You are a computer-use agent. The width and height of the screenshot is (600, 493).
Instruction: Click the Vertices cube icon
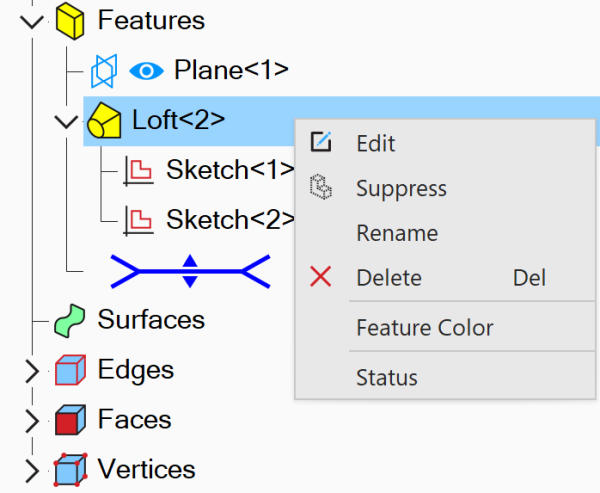click(70, 470)
